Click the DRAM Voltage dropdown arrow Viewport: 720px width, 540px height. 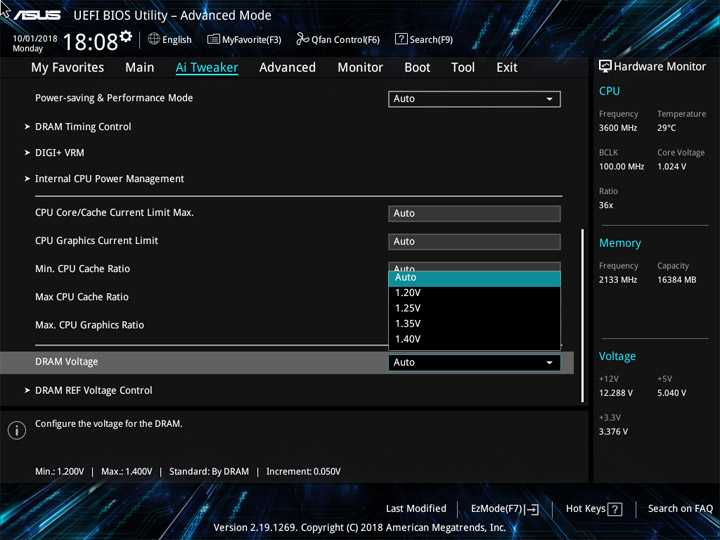[x=549, y=363]
